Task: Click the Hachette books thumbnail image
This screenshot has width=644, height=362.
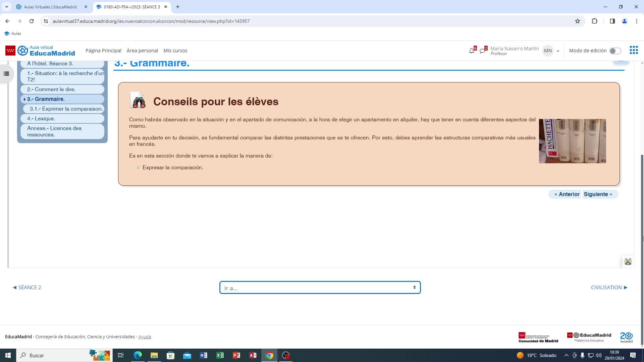Action: (x=572, y=141)
